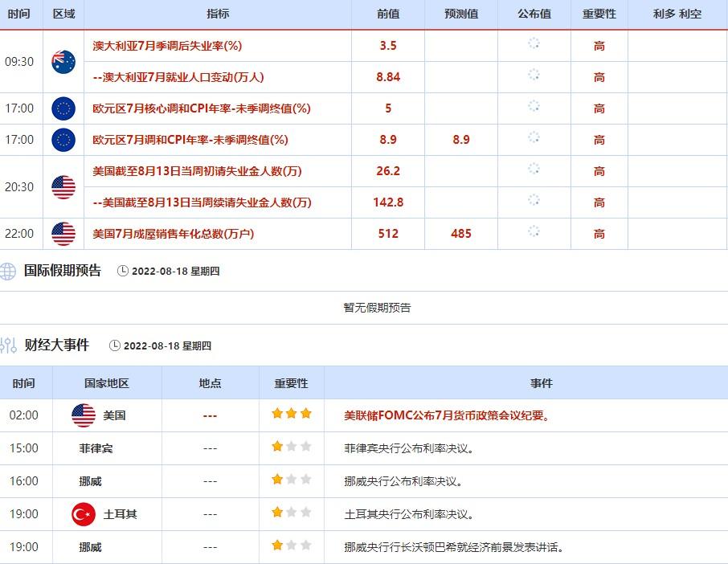Image resolution: width=728 pixels, height=564 pixels.
Task: Click the 土耳其央行公布利率决议 event text
Action: coord(408,514)
